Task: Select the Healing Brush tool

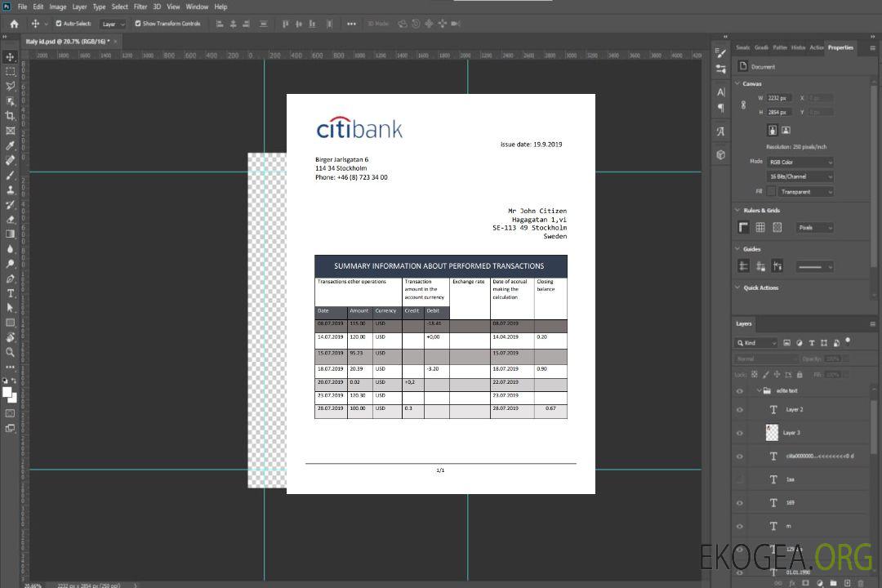Action: 10,160
